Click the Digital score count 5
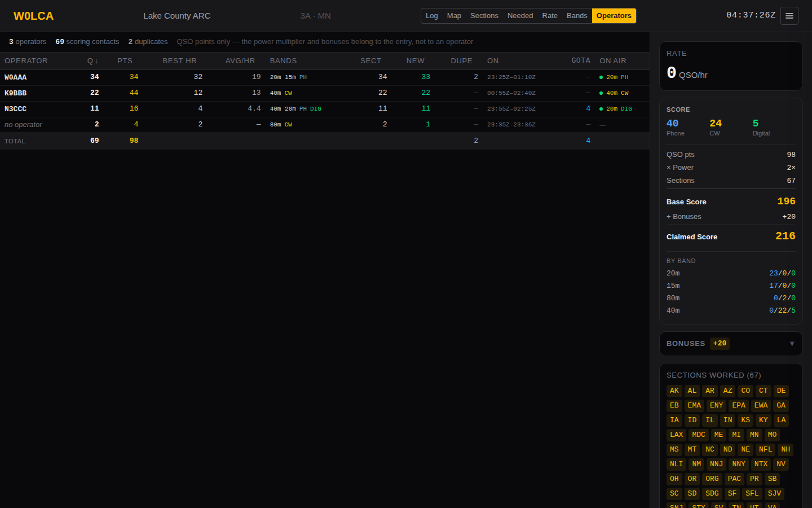The height and width of the screenshot is (508, 812). (756, 123)
